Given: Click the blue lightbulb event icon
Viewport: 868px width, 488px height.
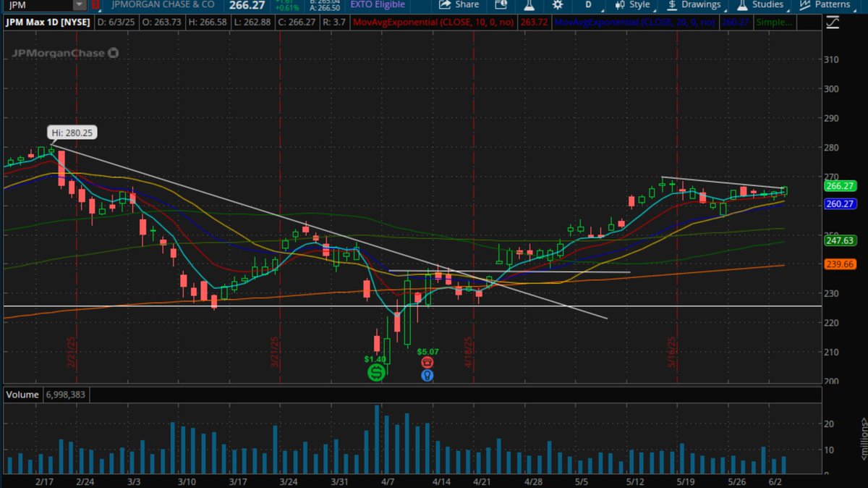Looking at the screenshot, I should [427, 375].
